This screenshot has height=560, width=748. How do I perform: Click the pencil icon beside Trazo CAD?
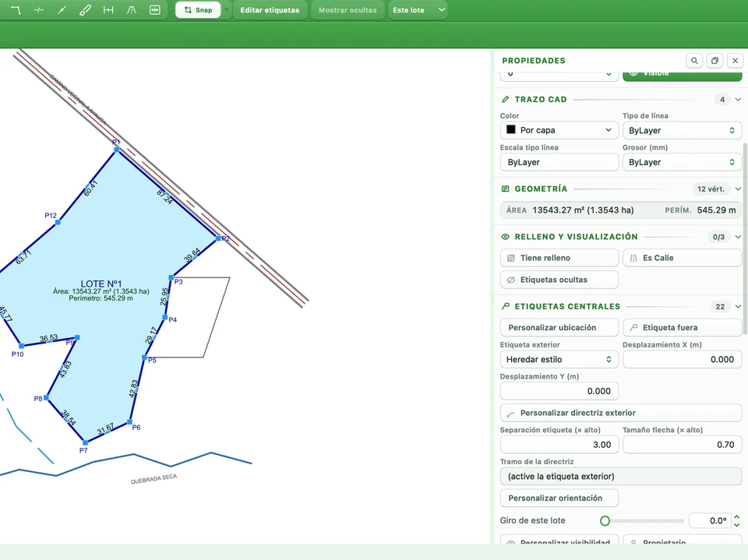(x=506, y=99)
